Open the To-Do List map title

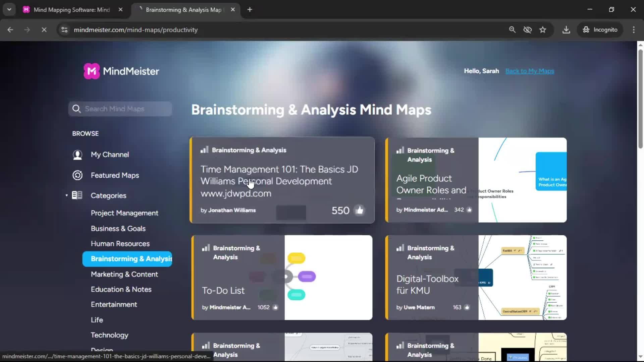tap(223, 291)
